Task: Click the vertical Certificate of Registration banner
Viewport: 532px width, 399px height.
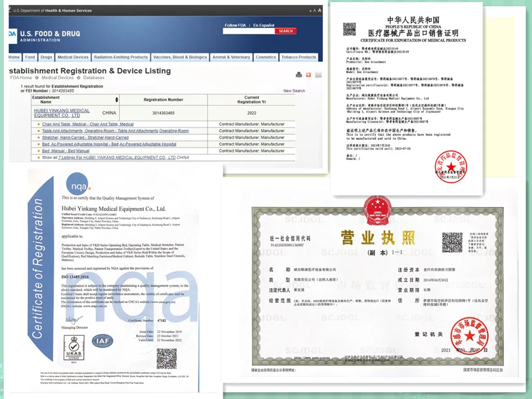Action: [38, 268]
